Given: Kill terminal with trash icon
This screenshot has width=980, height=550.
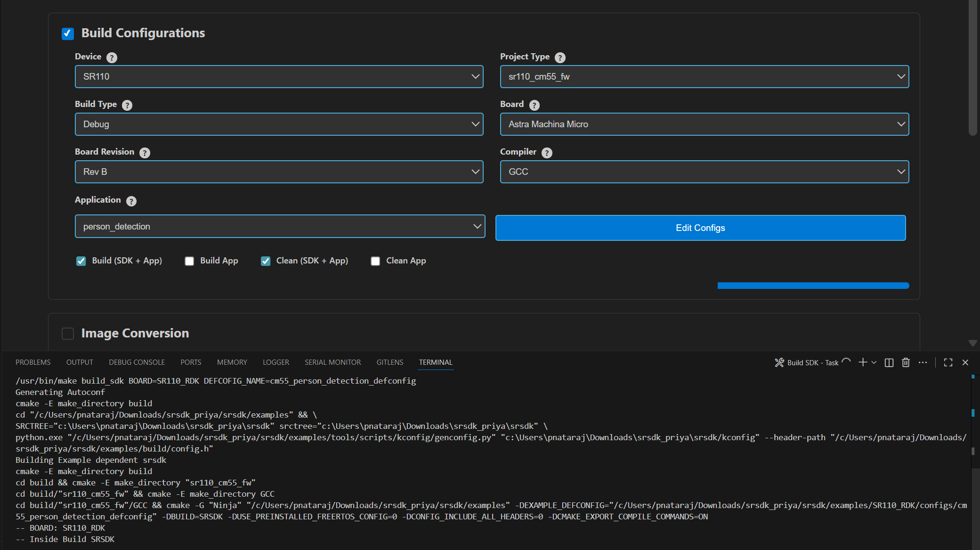Looking at the screenshot, I should (906, 362).
